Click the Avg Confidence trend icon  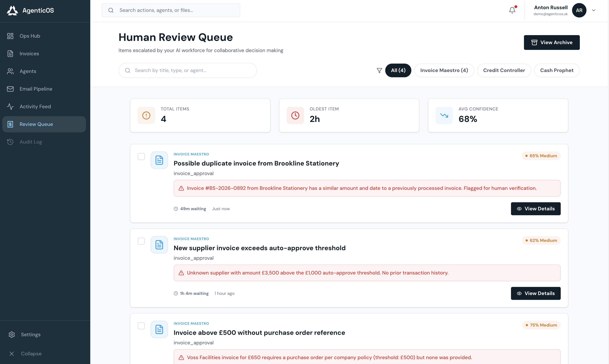[444, 115]
